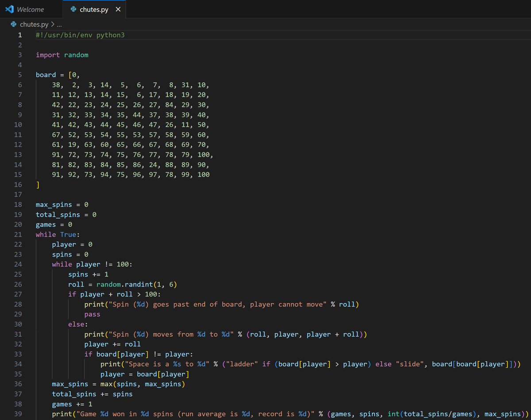Click line number 39 in the gutter
Viewport: 531px width, 420px height.
point(18,414)
